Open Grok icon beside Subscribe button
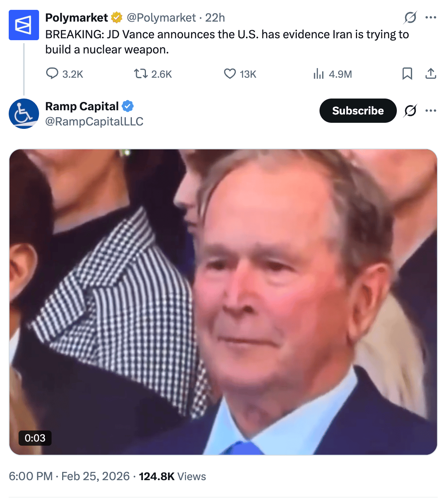This screenshot has width=448, height=501. tap(410, 111)
